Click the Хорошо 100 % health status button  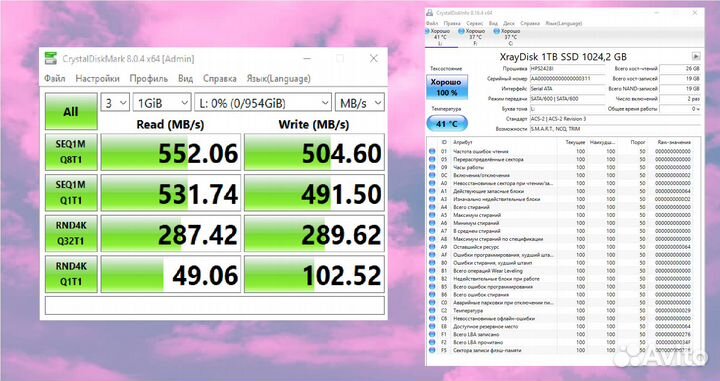[x=447, y=87]
